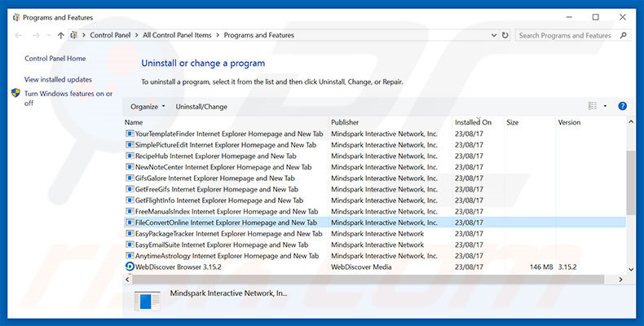This screenshot has height=326, width=644.
Task: Expand address bar history dropdown
Action: click(x=494, y=35)
